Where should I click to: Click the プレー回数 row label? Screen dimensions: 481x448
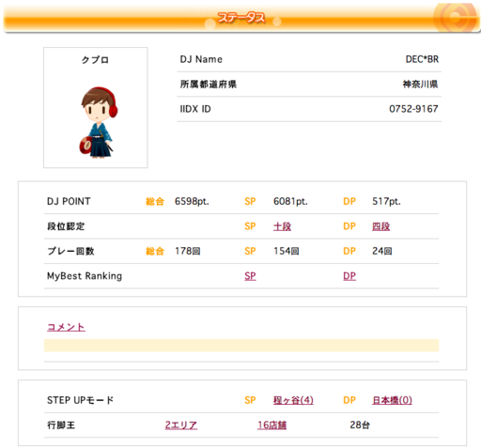[x=70, y=251]
